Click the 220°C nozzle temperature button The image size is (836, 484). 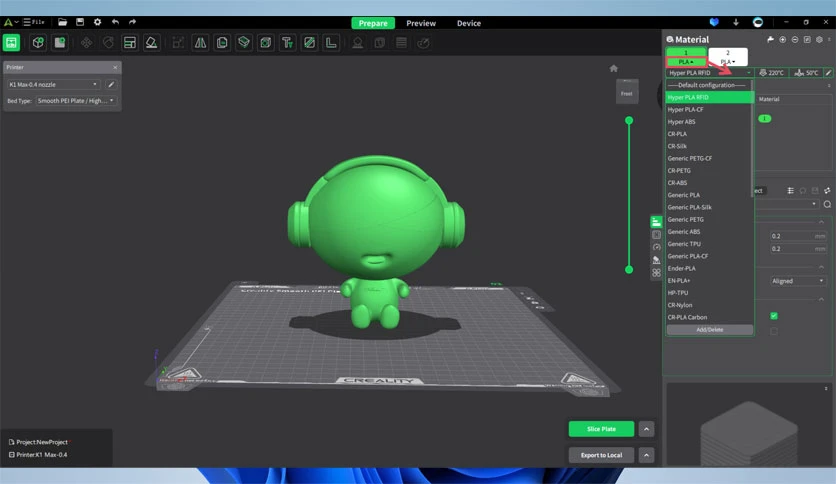772,72
